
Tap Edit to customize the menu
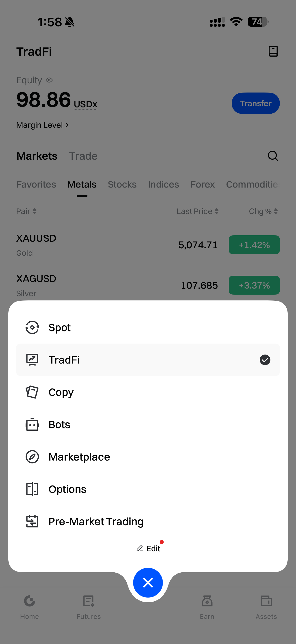click(148, 549)
